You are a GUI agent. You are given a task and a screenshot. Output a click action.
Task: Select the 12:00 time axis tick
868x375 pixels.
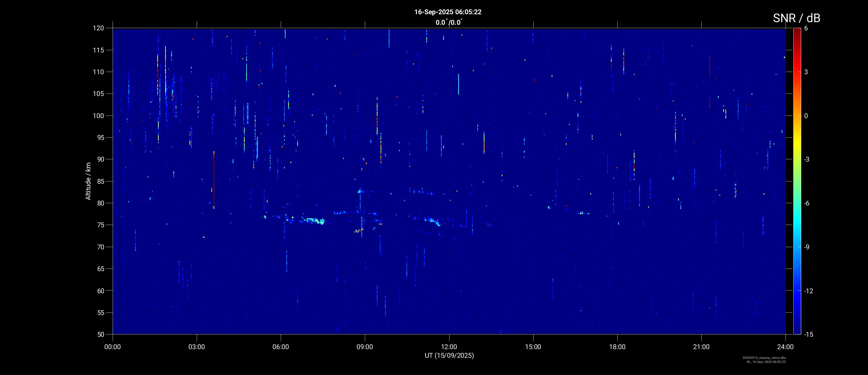(x=449, y=347)
